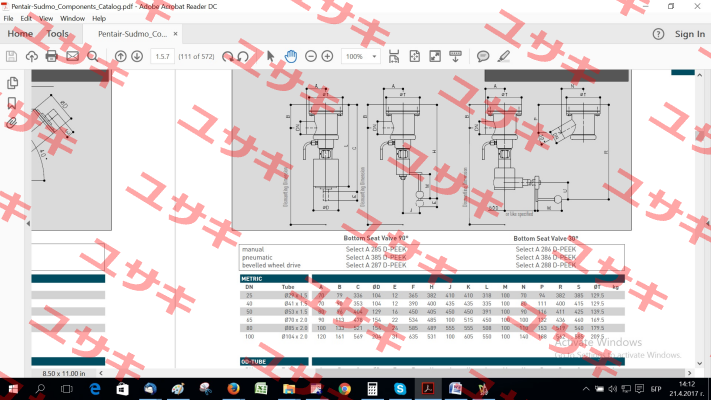Close the Pentair-Sudmo document tab
This screenshot has width=711, height=400.
175,34
